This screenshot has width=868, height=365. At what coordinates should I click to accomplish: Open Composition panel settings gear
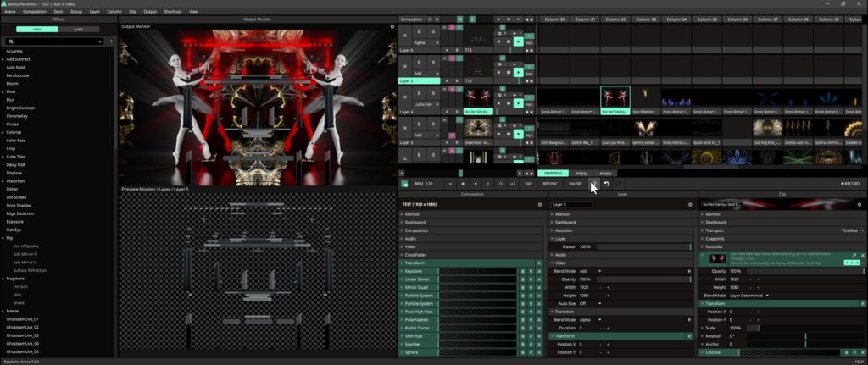tap(540, 205)
